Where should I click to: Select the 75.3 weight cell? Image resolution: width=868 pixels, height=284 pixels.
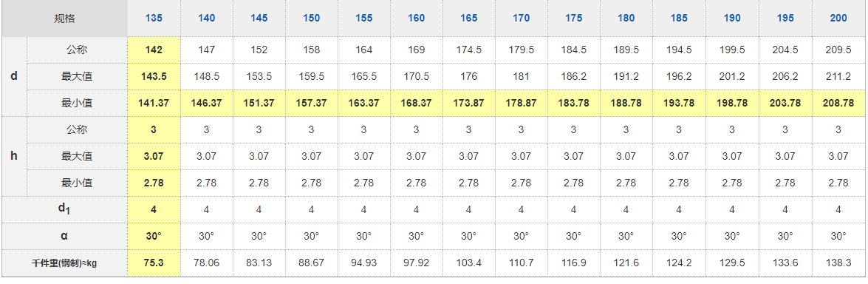tap(154, 263)
